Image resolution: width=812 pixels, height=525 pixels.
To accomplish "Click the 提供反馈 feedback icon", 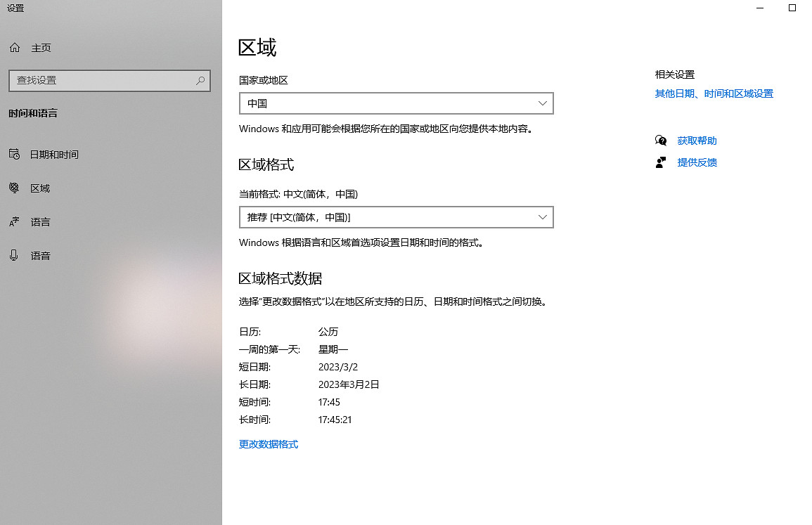I will tap(661, 162).
